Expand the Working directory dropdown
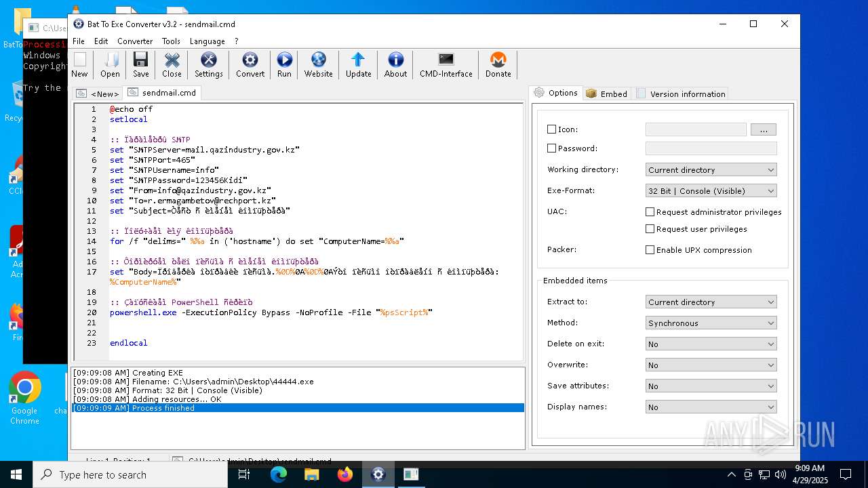Screen dimensions: 868x488 tap(711, 170)
